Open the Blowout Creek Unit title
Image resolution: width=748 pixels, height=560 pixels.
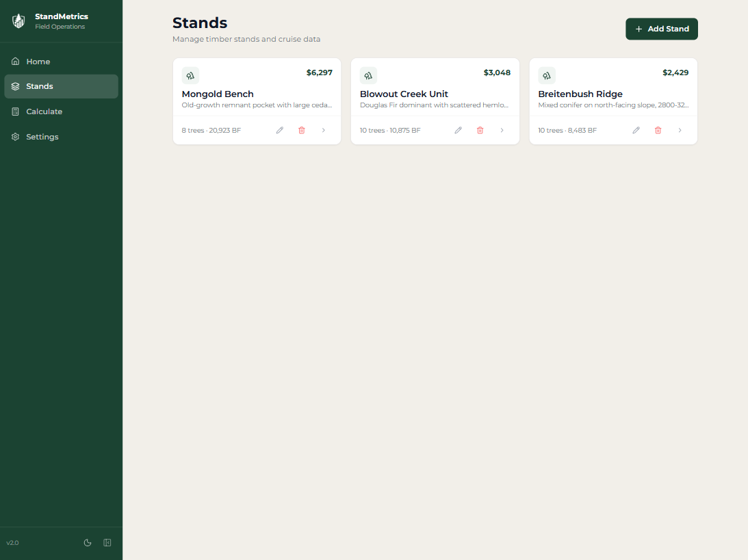(x=404, y=94)
